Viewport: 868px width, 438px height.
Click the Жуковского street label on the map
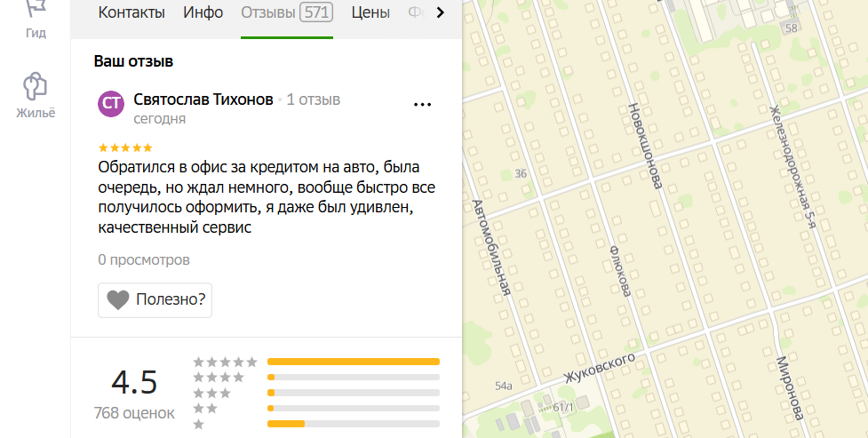[600, 368]
